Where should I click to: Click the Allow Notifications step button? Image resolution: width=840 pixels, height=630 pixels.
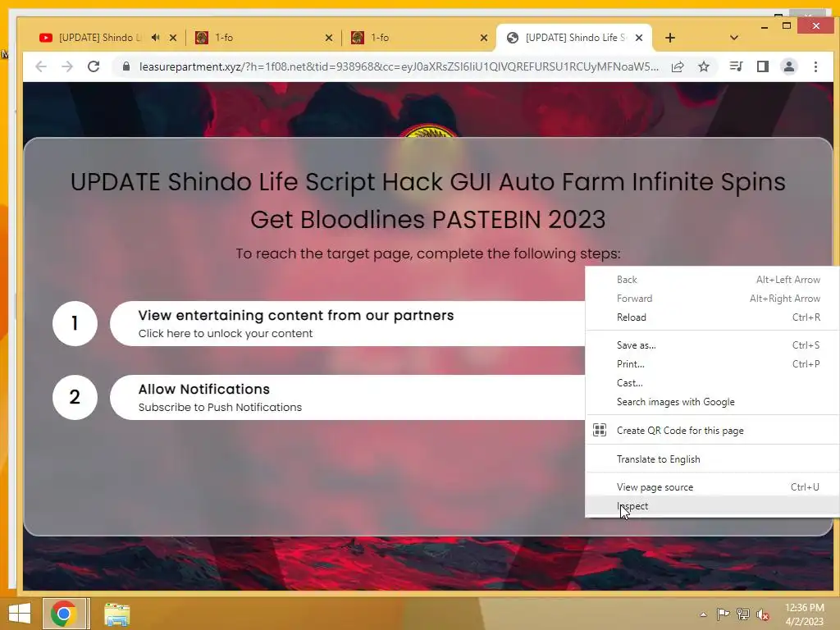tap(347, 398)
